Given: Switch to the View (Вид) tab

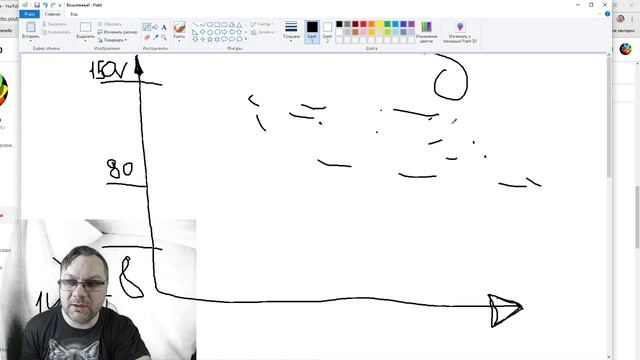Looking at the screenshot, I should (74, 14).
